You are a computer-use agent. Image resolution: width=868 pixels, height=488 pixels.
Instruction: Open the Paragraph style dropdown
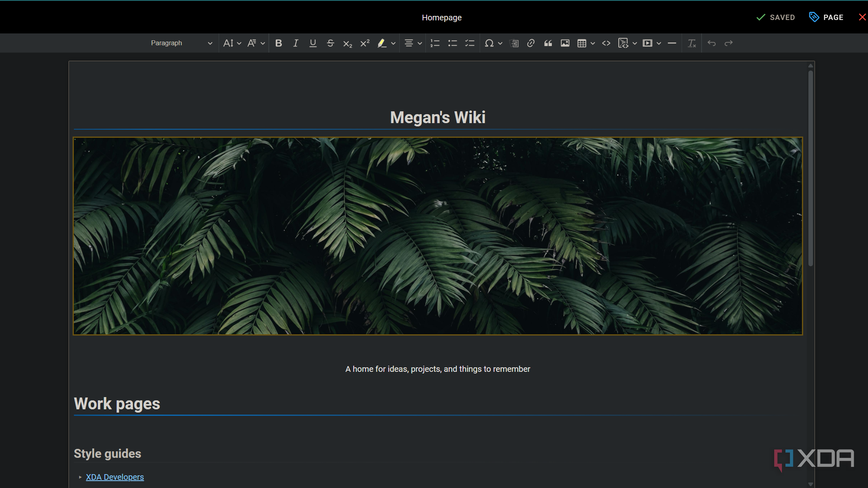click(x=182, y=43)
